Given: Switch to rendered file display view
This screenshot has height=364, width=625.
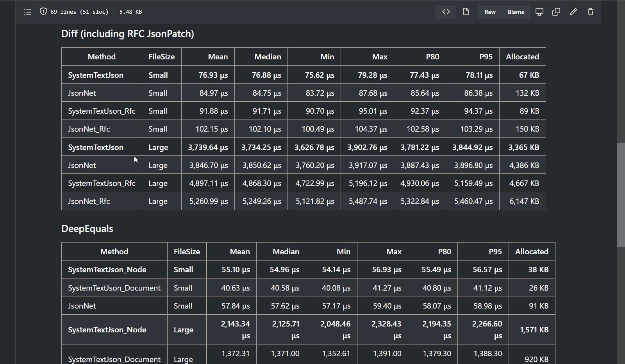Looking at the screenshot, I should point(466,12).
